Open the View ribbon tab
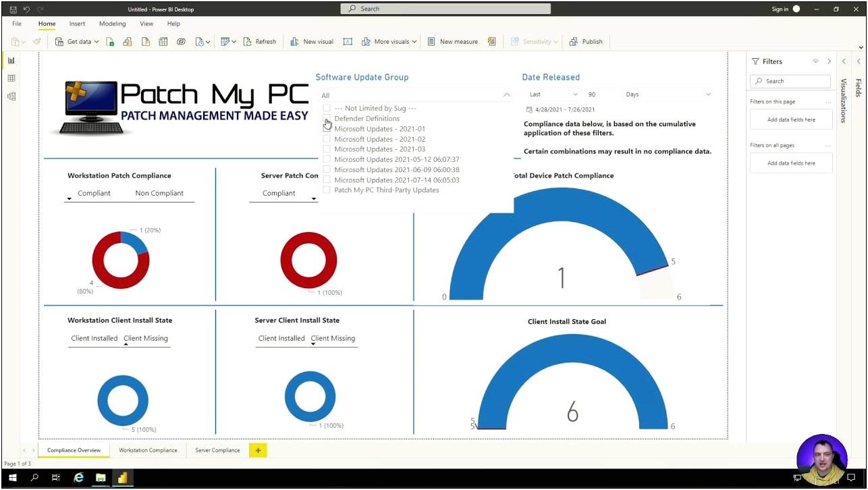This screenshot has width=868, height=490. (146, 24)
